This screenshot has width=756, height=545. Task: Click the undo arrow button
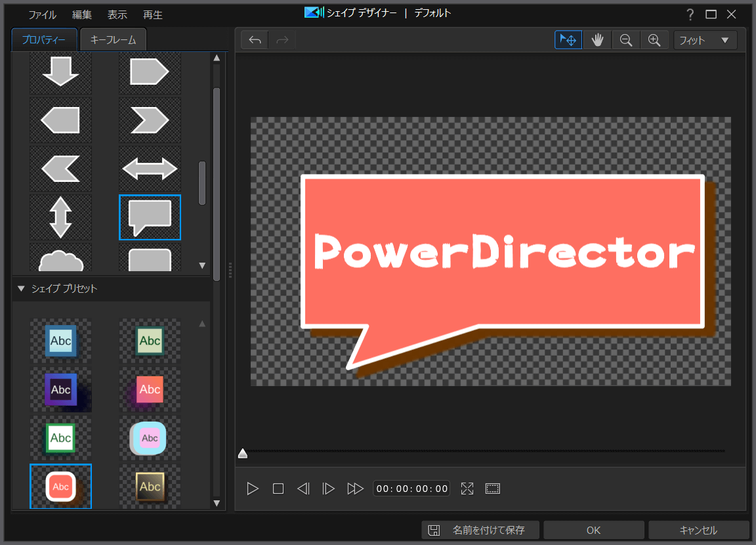click(x=255, y=40)
